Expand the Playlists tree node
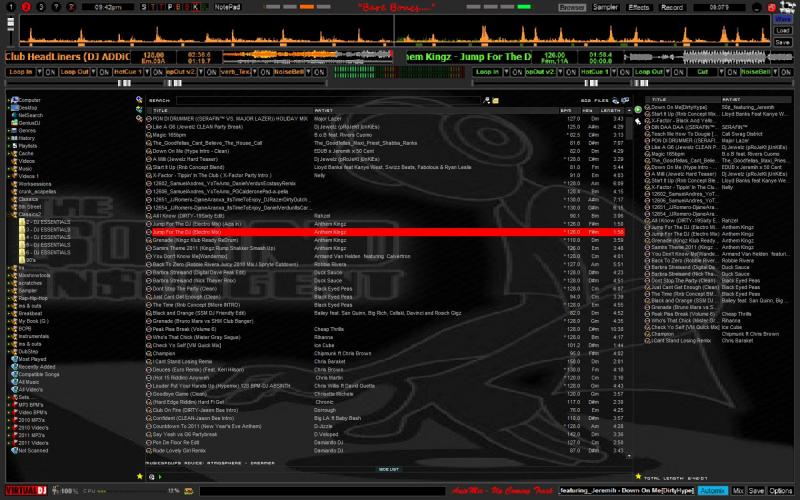The width and height of the screenshot is (800, 500). coord(9,146)
